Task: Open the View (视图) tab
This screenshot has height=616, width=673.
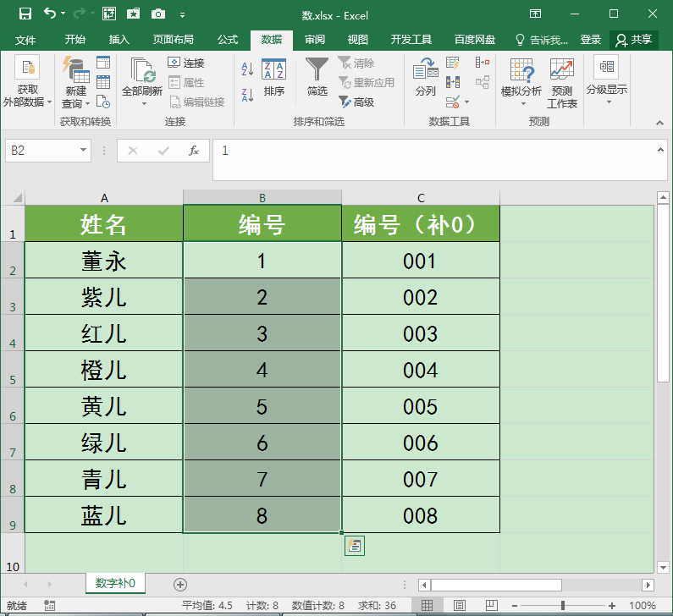Action: [357, 40]
